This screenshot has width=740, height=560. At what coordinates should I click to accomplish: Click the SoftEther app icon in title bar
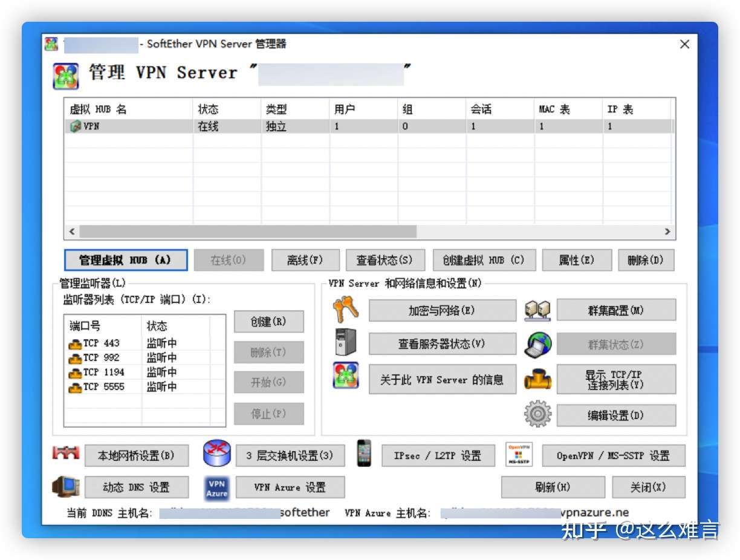tap(51, 44)
